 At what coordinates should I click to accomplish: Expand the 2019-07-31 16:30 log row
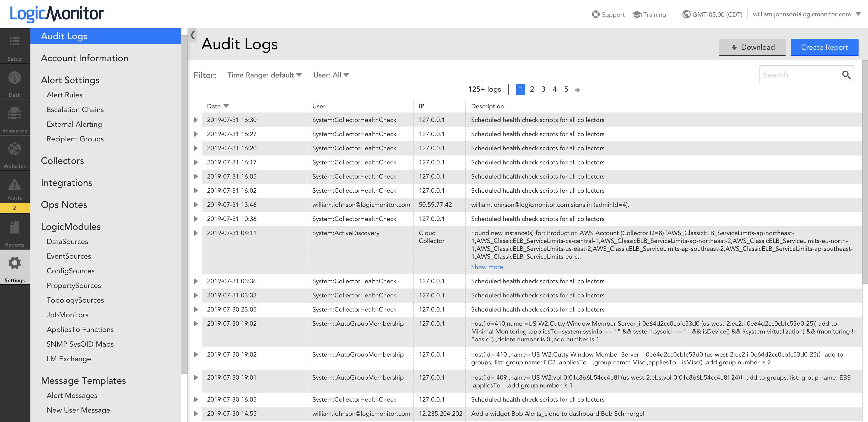[x=196, y=120]
